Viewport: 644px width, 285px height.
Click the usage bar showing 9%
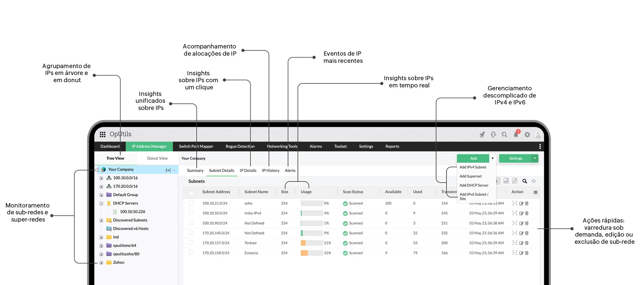[312, 233]
